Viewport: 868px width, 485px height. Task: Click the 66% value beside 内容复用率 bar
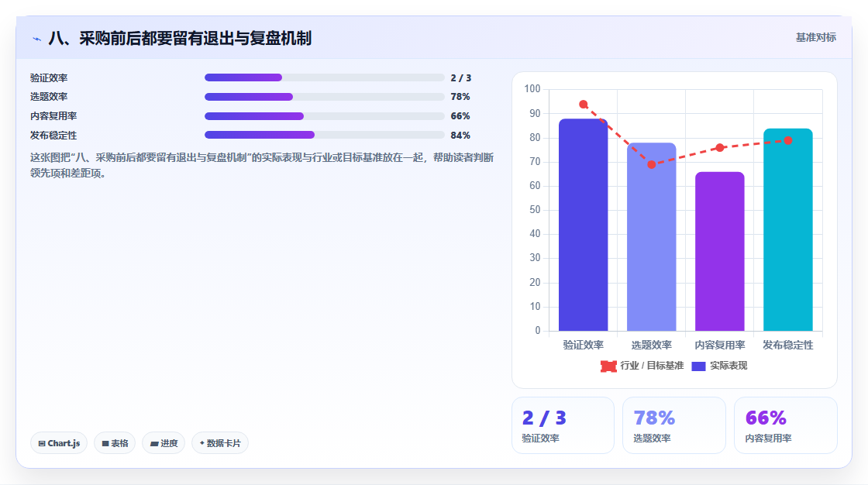(460, 116)
